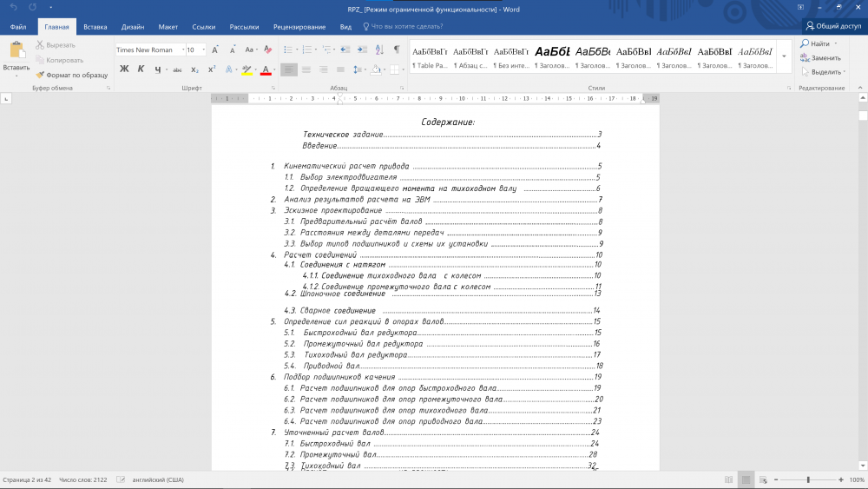The height and width of the screenshot is (489, 868).
Task: Center-align the text
Action: 306,69
